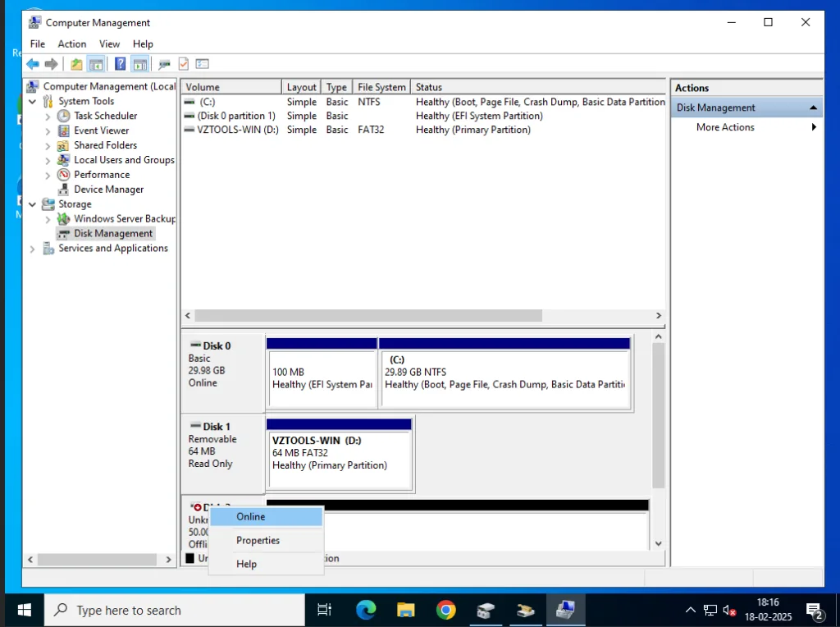Open the Help menu in menu bar
The width and height of the screenshot is (840, 627).
click(143, 44)
